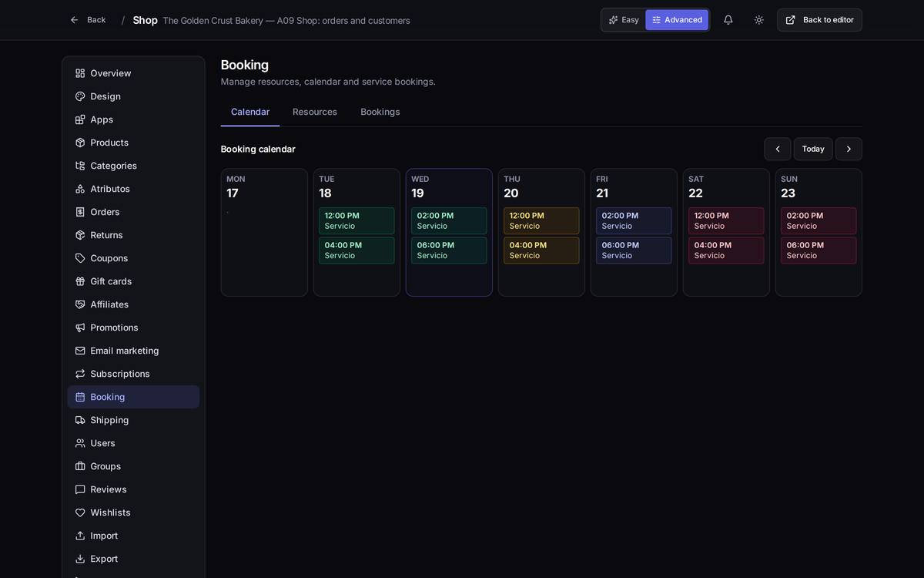Click the Gift cards icon

pos(80,281)
